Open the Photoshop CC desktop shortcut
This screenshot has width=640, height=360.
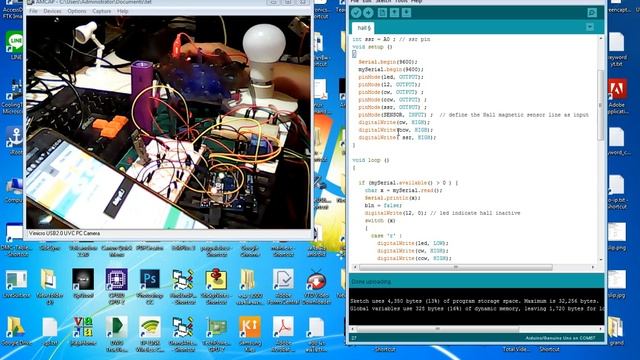pos(150,285)
